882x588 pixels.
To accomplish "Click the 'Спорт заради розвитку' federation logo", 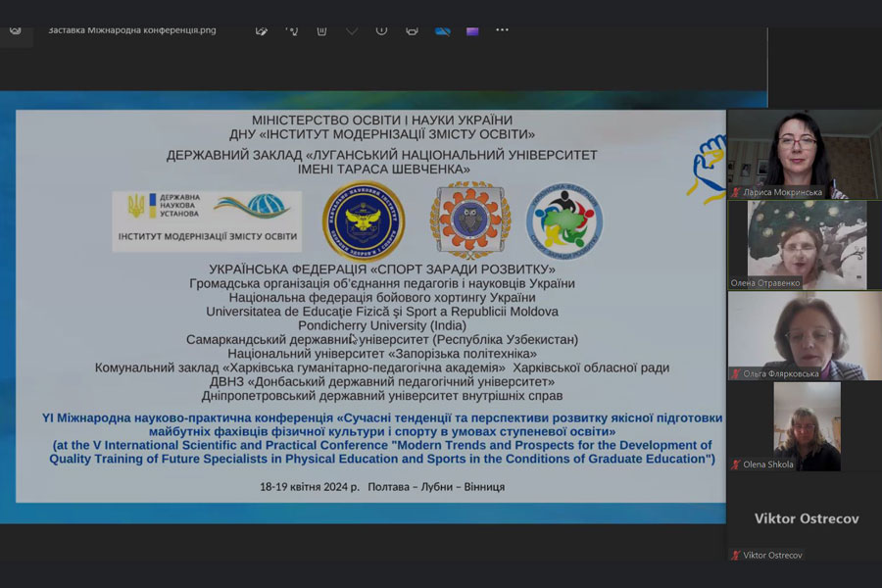I will tap(564, 221).
